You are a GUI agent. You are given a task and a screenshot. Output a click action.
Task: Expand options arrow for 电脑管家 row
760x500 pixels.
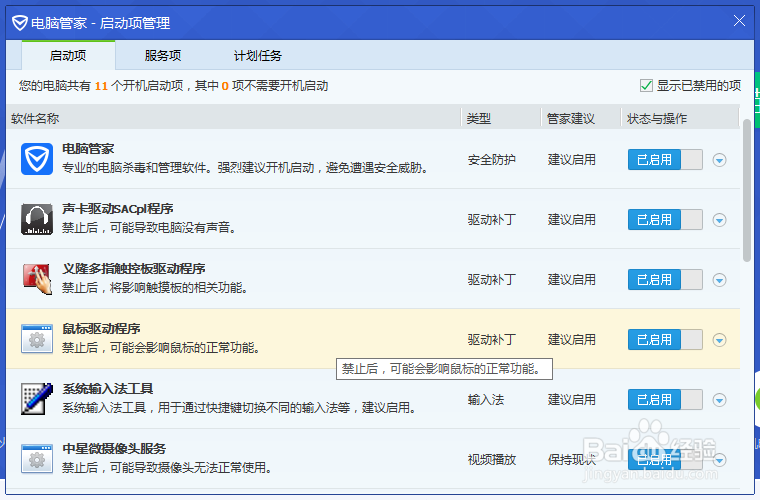click(x=719, y=160)
